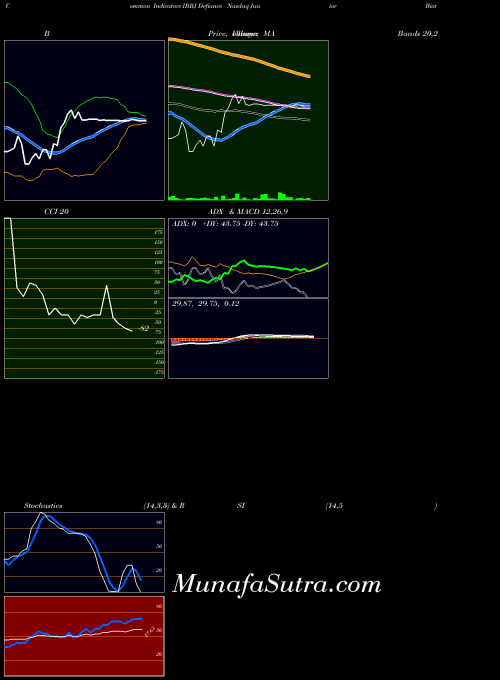Image resolution: width=500 pixels, height=680 pixels.
Task: Open the red RSI chart panel
Action: click(x=84, y=636)
